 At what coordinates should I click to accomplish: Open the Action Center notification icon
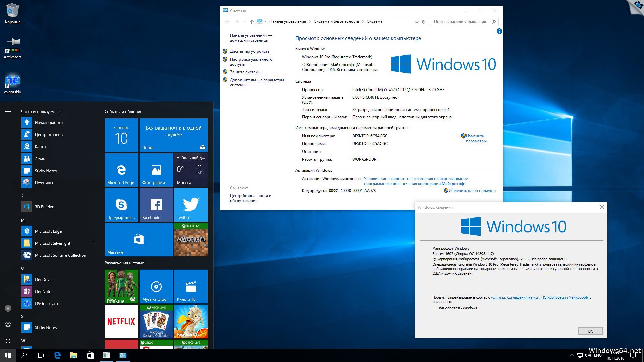click(x=633, y=356)
